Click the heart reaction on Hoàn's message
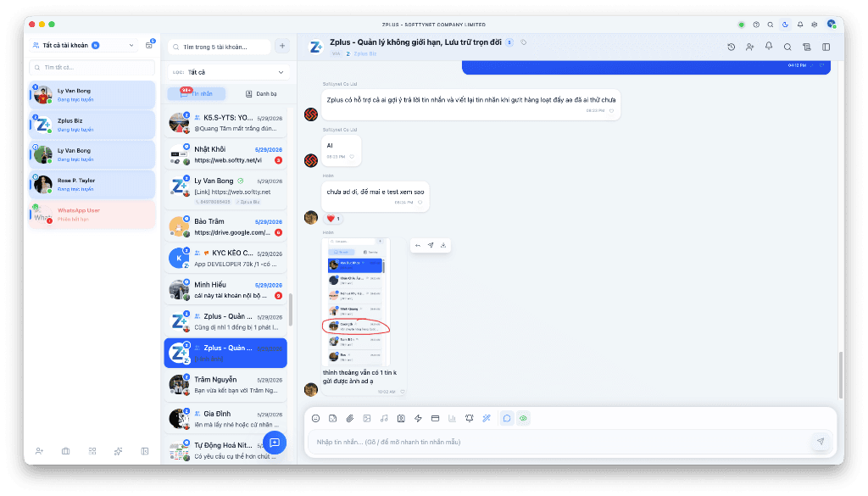 [333, 219]
